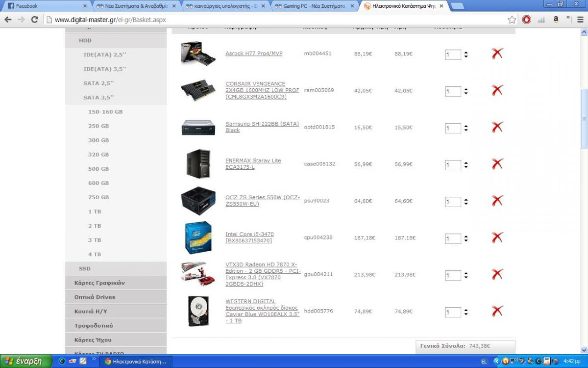Open the OCZ ZS Series 550W link
Viewport: 588px width, 368px height.
[x=263, y=201]
